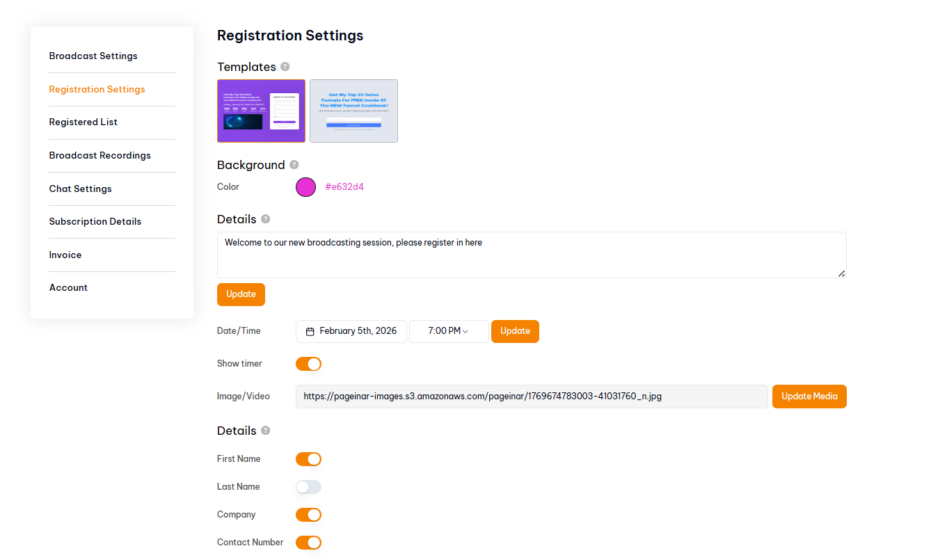Image resolution: width=947 pixels, height=560 pixels.
Task: Select the light gray funnel template thumbnail
Action: pyautogui.click(x=353, y=111)
